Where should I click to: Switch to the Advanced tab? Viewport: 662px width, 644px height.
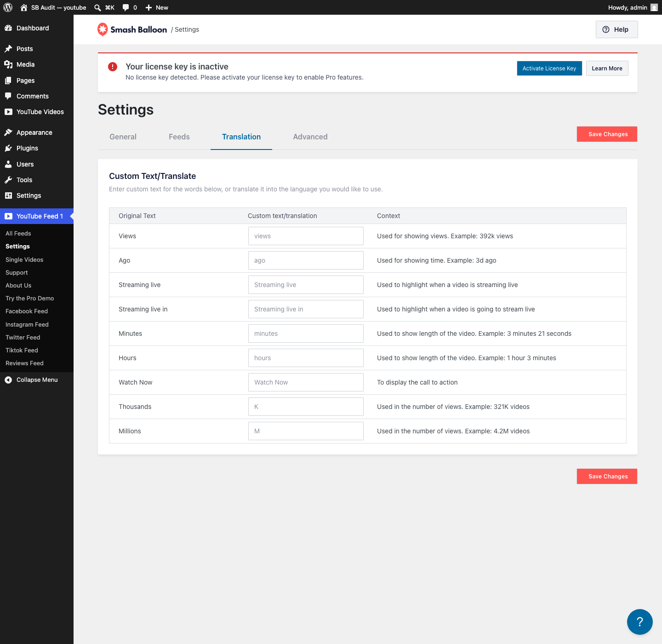[x=310, y=137]
